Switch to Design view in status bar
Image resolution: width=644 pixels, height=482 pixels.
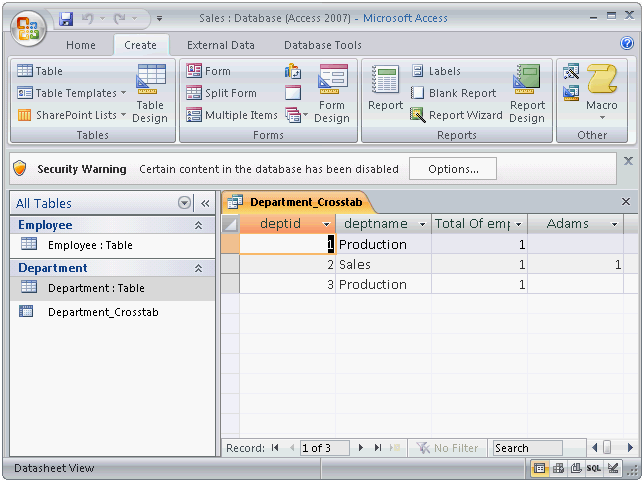click(x=613, y=468)
